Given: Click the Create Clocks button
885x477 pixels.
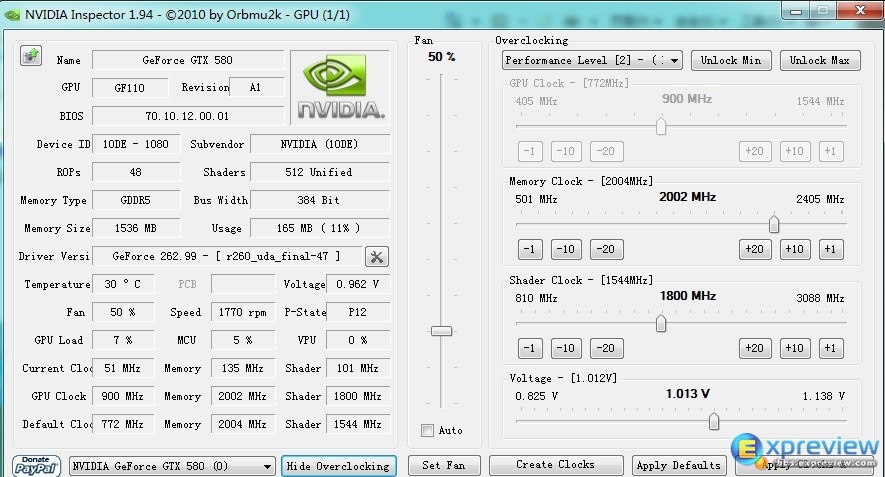Looking at the screenshot, I should pyautogui.click(x=555, y=465).
